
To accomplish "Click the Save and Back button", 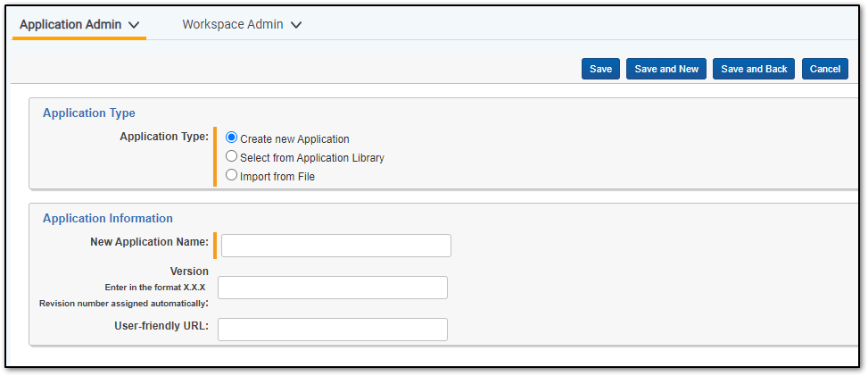I will coord(754,69).
